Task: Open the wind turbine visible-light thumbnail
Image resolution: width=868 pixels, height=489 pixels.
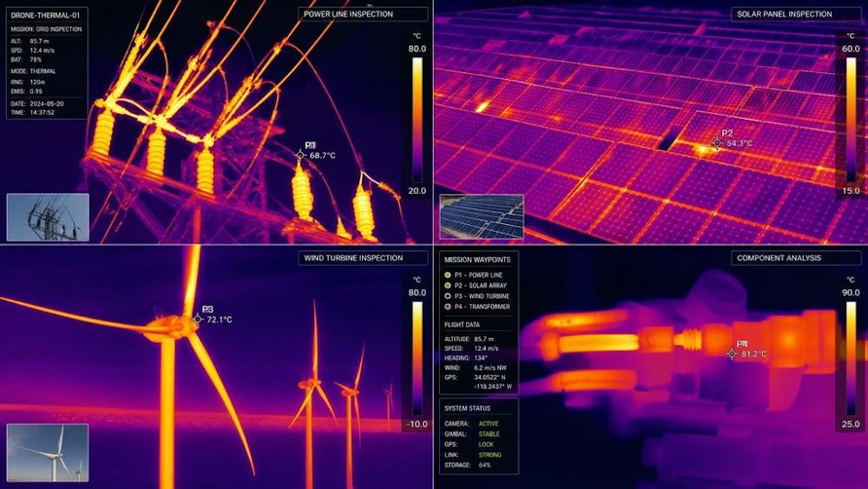Action: click(x=48, y=453)
